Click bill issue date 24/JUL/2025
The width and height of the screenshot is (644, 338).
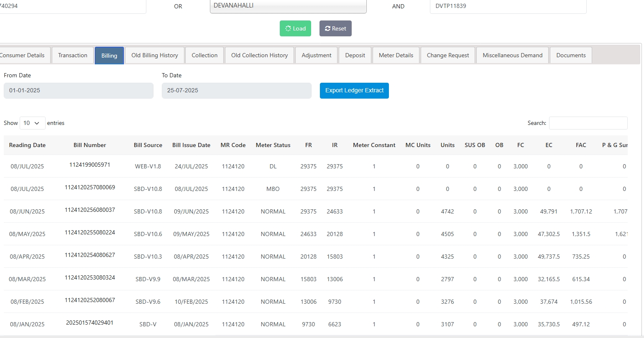pos(192,166)
